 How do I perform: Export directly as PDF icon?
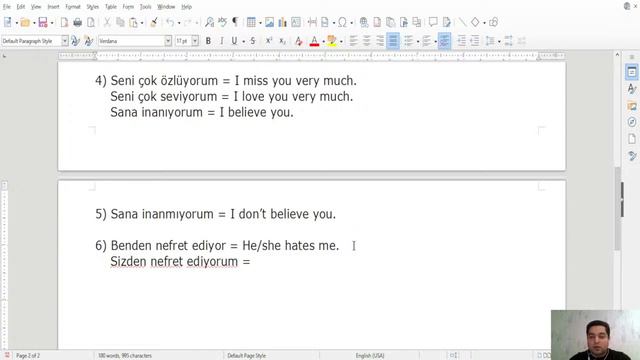click(x=64, y=22)
